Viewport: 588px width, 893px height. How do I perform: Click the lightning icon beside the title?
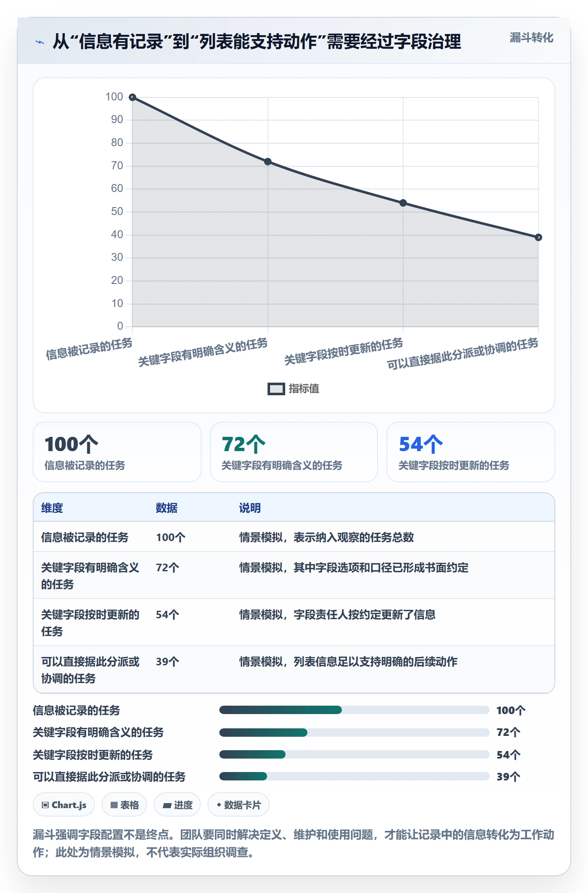click(40, 42)
